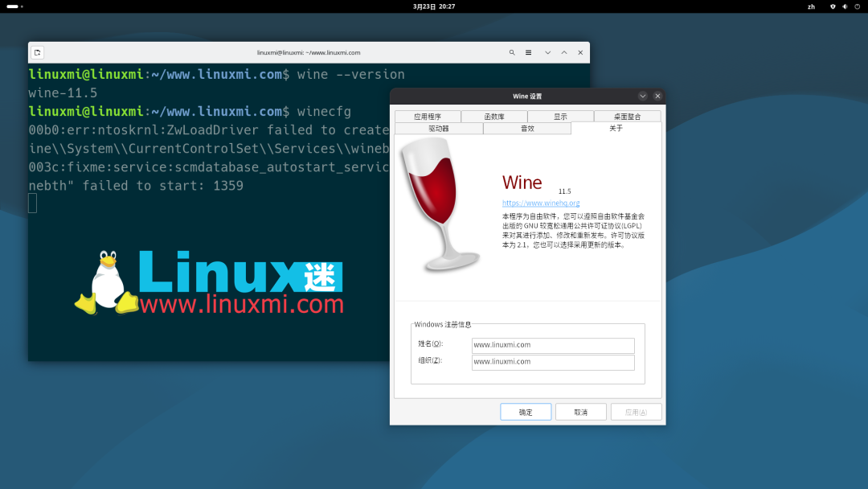Open the calendar from the top bar clock
868x489 pixels.
coord(434,6)
